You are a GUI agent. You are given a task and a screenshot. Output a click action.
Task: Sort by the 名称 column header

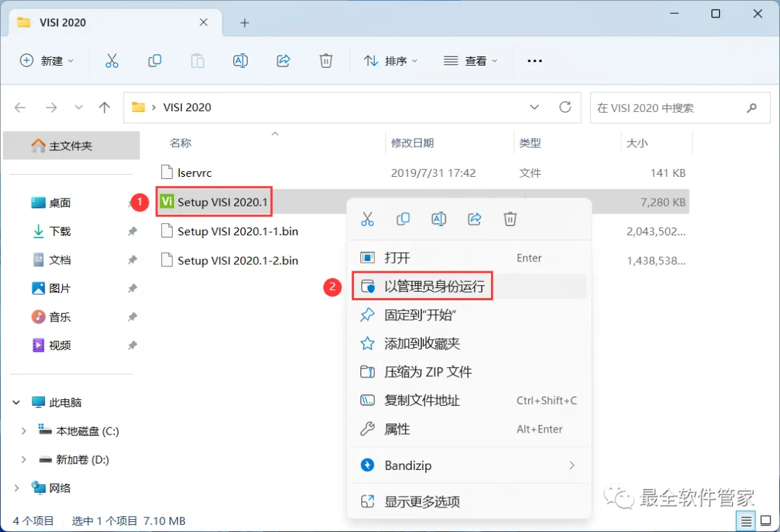pos(181,143)
